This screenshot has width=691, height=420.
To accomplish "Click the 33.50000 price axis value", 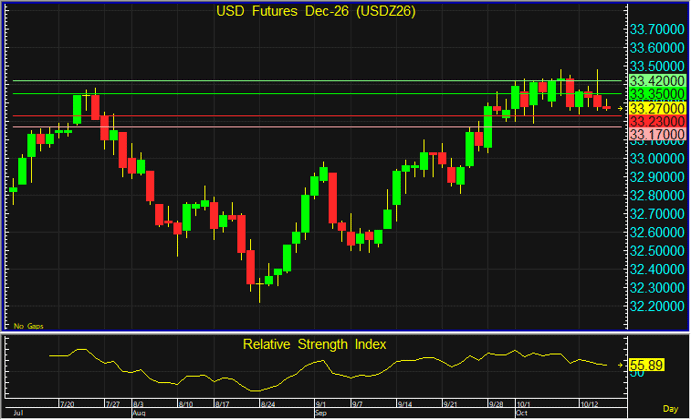I will tap(657, 67).
